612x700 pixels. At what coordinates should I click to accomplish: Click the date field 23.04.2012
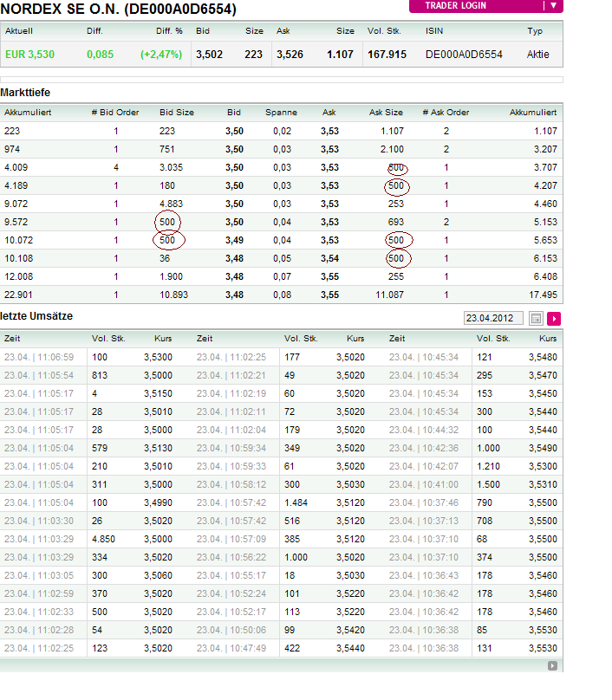pos(493,318)
